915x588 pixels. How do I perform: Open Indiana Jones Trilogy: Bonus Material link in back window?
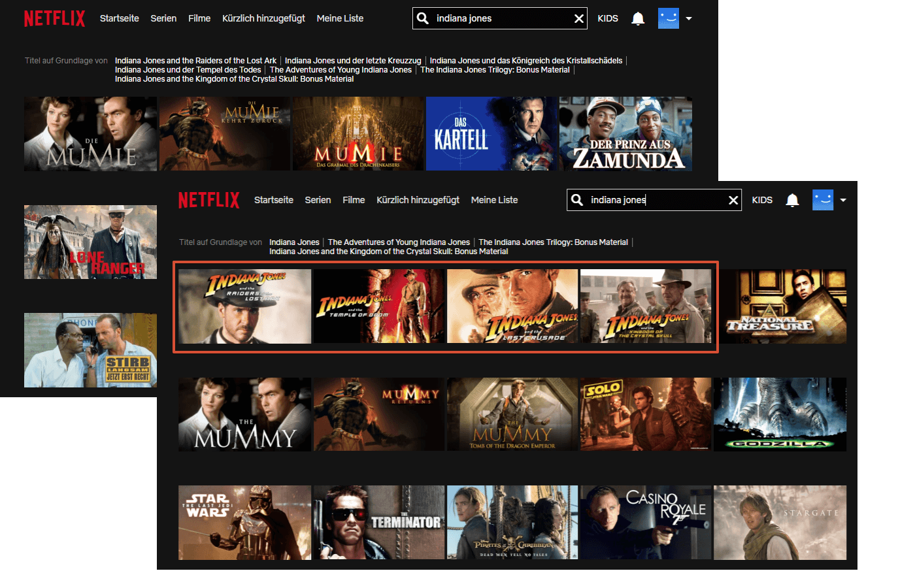pos(495,70)
